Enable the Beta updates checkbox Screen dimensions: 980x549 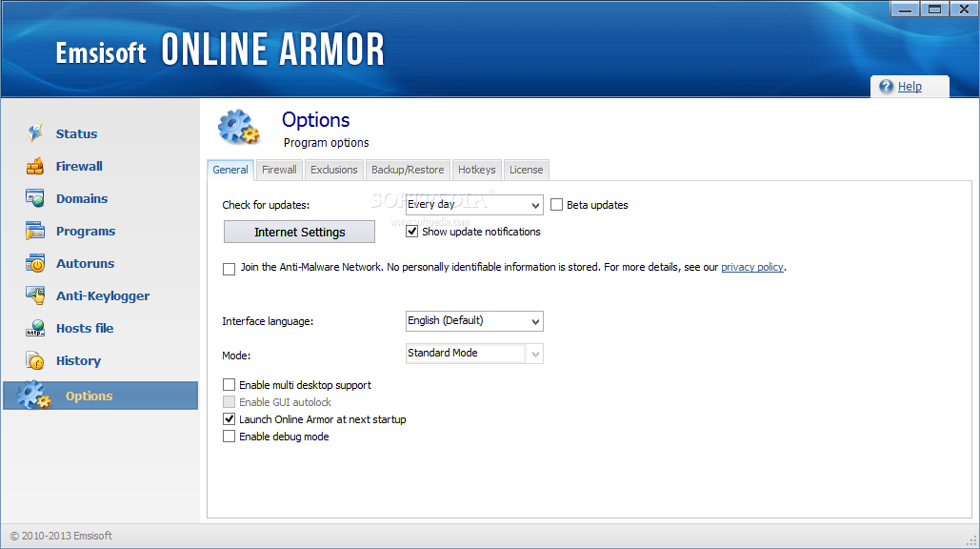coord(556,205)
